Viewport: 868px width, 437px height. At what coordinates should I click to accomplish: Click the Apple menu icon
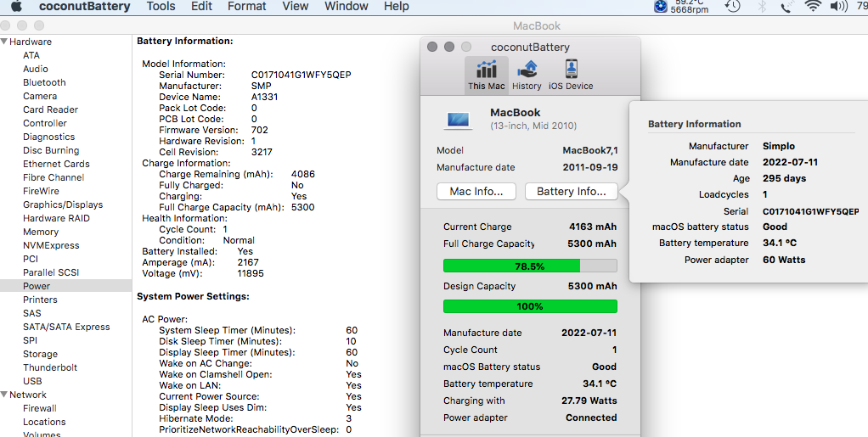[x=17, y=6]
